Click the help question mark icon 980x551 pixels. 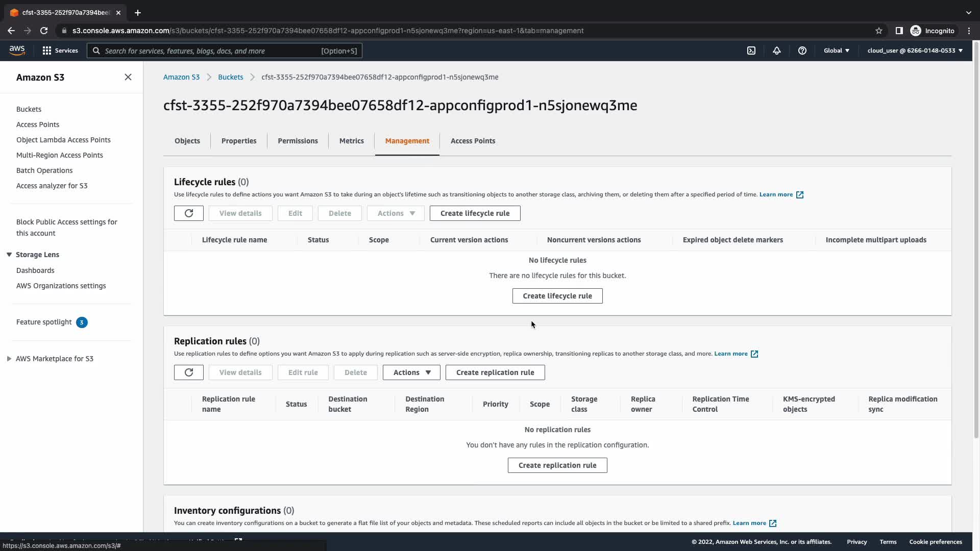pos(802,51)
